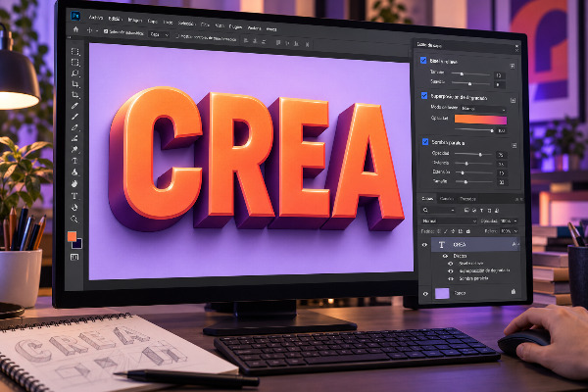
Task: Filter layers by adjustment layer icon
Action: (x=474, y=211)
